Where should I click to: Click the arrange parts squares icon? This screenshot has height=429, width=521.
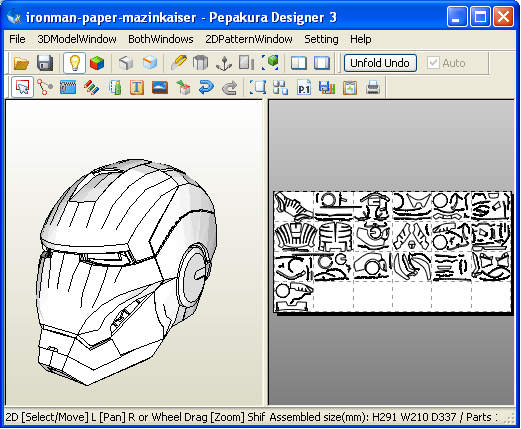(x=280, y=88)
